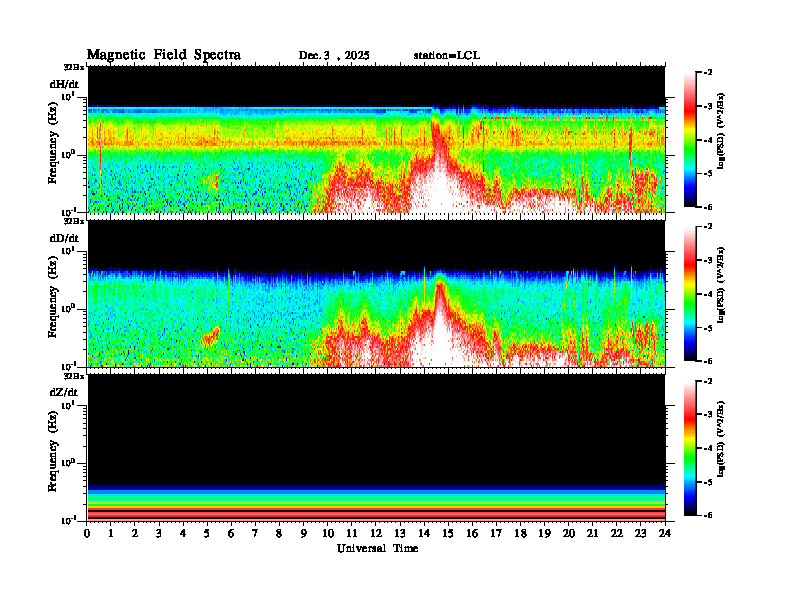Click hour tick label 0 on time axis
This screenshot has height=612, width=792.
click(87, 533)
